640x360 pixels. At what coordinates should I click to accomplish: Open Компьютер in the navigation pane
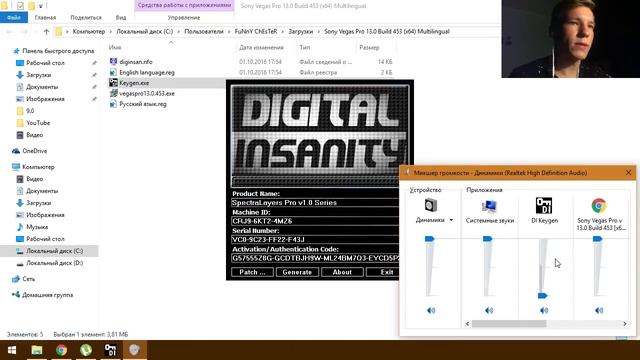point(38,167)
